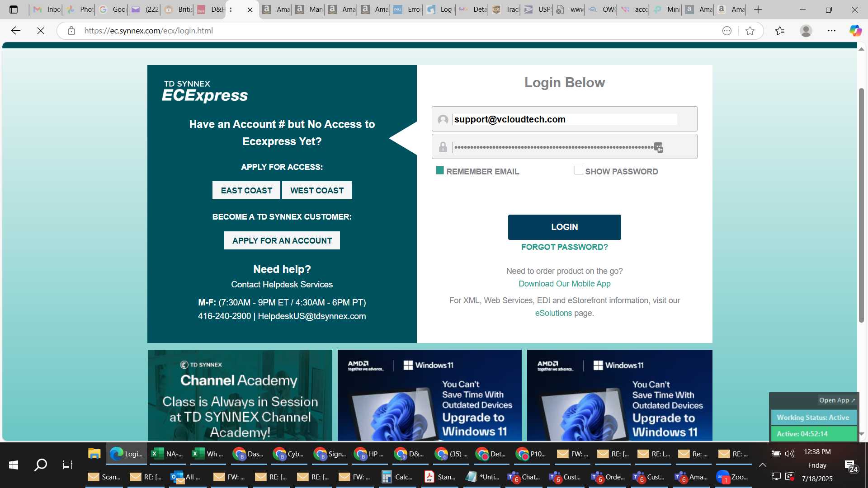Open Task View
This screenshot has height=488, width=868.
(67, 465)
